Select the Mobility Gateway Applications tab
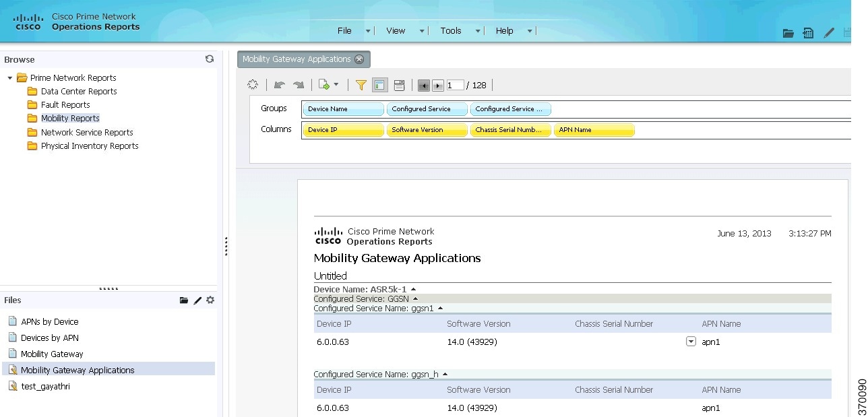This screenshot has width=868, height=417. [x=304, y=59]
